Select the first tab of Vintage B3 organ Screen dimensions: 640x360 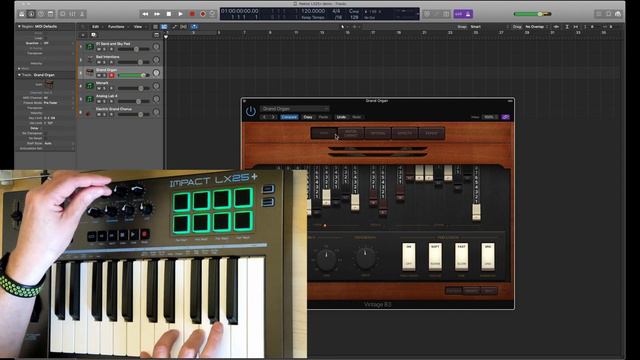click(x=323, y=133)
